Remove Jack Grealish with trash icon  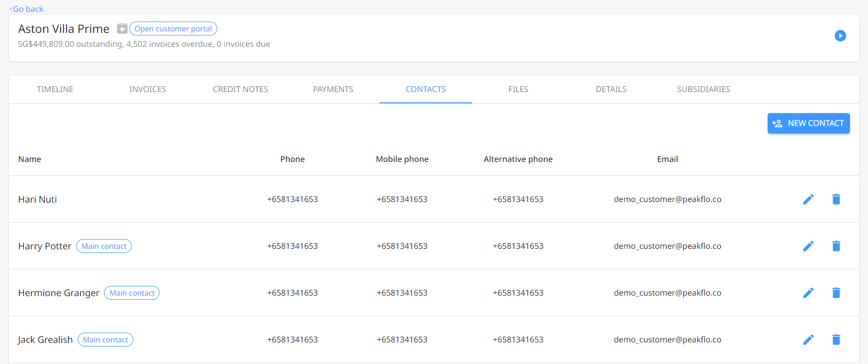point(836,340)
